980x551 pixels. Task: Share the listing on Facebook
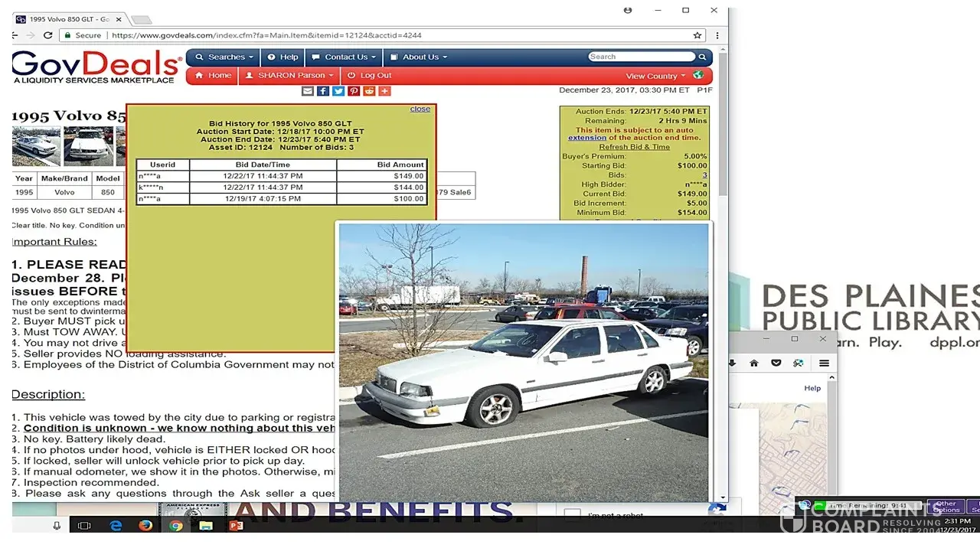click(323, 91)
